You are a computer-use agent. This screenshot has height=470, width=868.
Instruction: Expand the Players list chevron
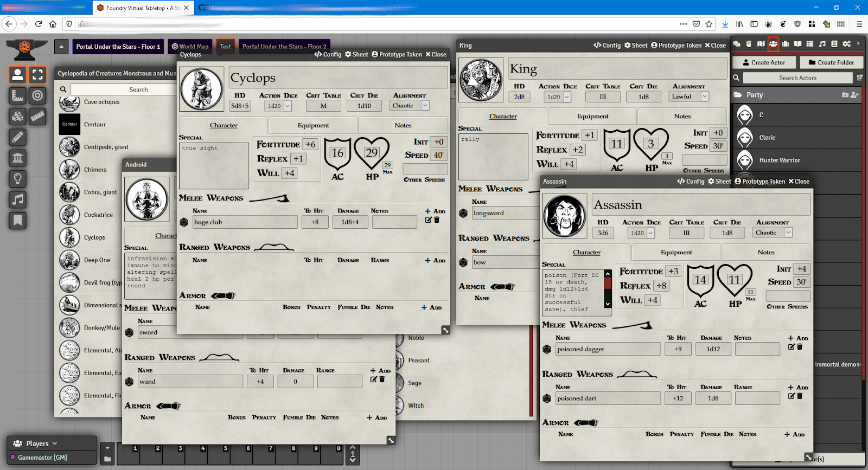tap(55, 443)
